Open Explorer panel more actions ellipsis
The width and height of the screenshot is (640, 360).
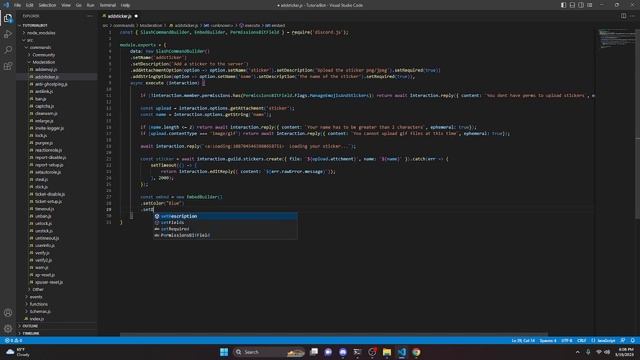click(90, 16)
